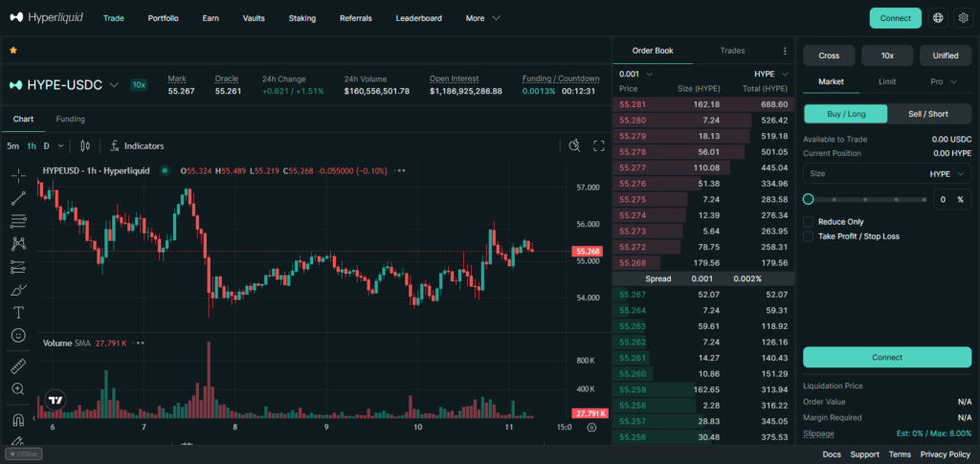Enable Take Profit / Stop Loss checkbox
This screenshot has width=980, height=464.
pyautogui.click(x=808, y=236)
